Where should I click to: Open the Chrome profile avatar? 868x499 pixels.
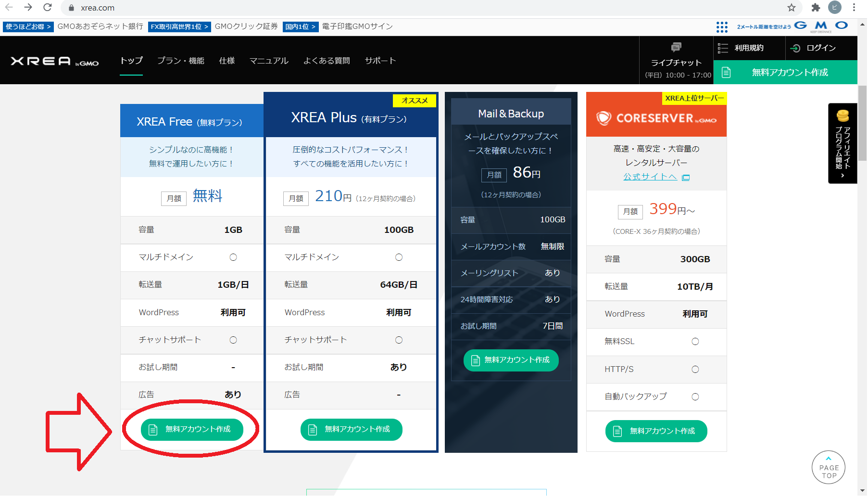pyautogui.click(x=835, y=7)
